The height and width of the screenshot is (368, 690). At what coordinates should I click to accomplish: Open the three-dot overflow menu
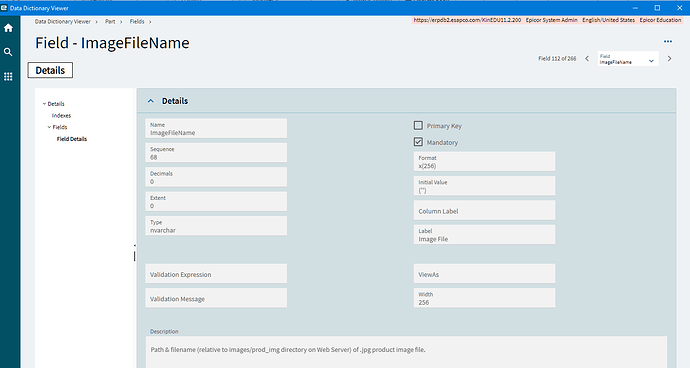tap(668, 41)
